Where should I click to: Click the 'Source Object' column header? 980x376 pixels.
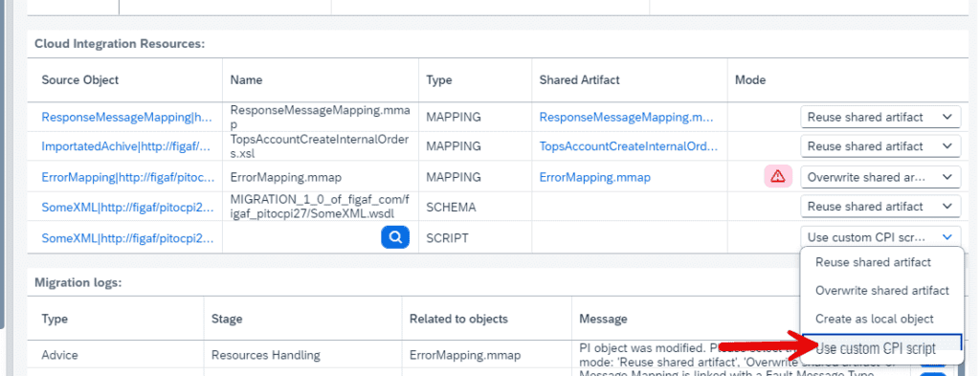tap(80, 80)
